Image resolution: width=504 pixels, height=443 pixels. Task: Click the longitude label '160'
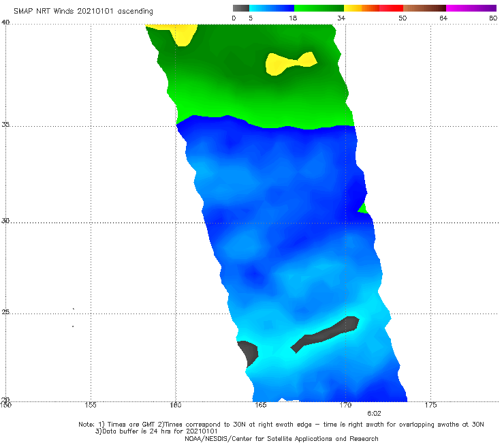pyautogui.click(x=176, y=405)
